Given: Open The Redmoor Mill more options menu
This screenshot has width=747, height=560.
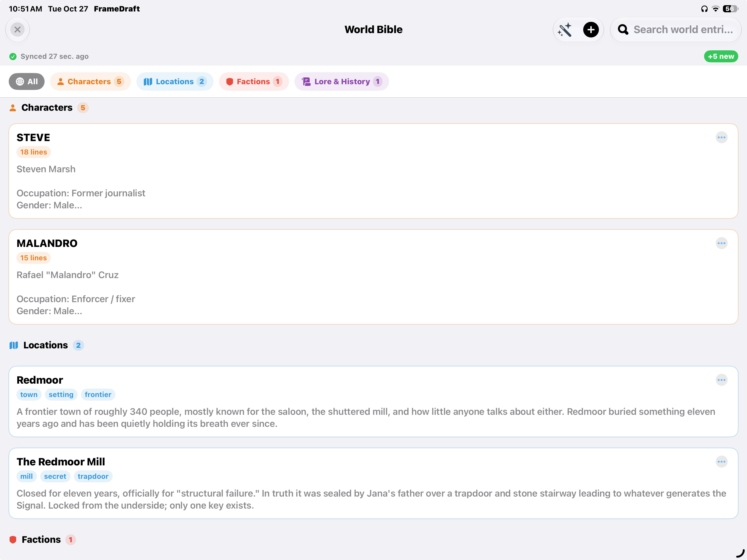Looking at the screenshot, I should coord(721,462).
